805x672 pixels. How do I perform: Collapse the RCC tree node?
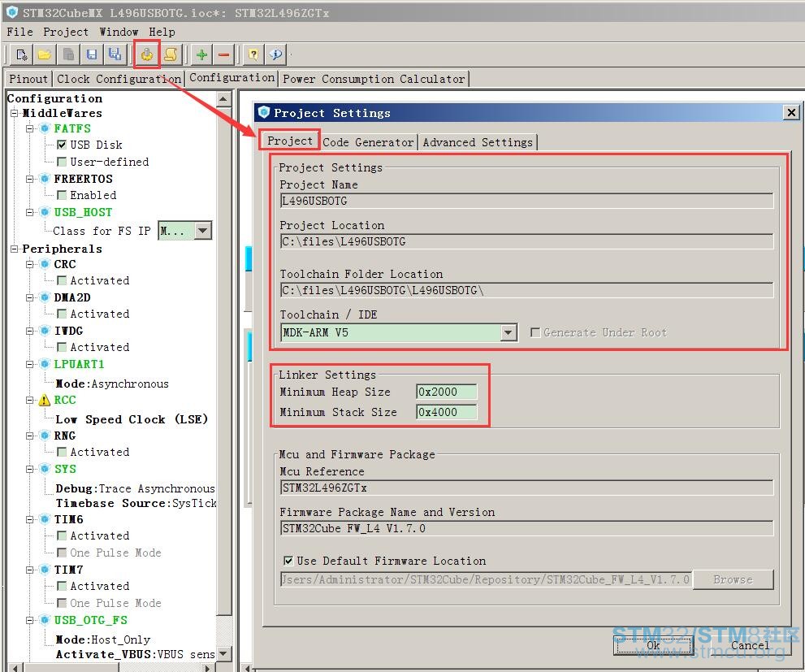pyautogui.click(x=30, y=400)
